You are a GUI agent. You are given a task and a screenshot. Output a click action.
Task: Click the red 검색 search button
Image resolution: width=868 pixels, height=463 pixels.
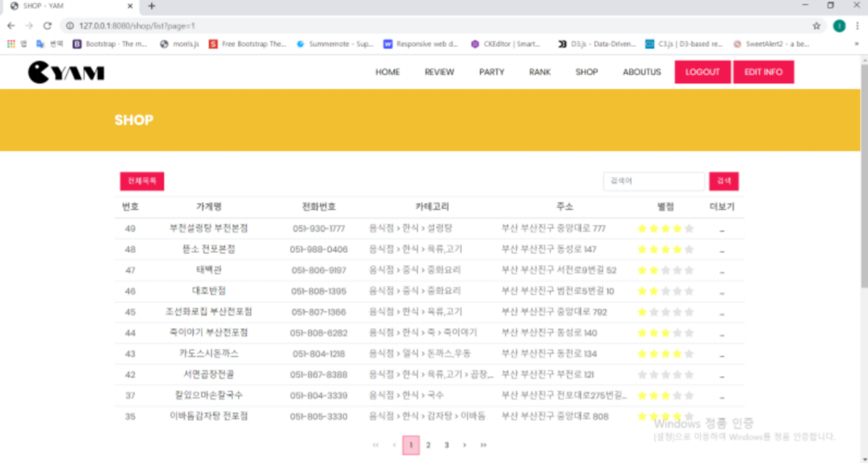click(x=723, y=181)
